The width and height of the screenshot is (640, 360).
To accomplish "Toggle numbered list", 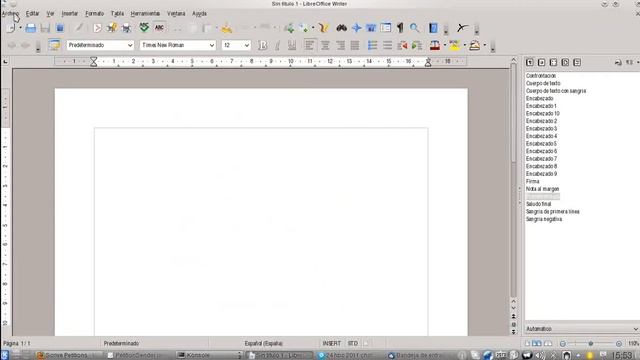I will (x=372, y=45).
